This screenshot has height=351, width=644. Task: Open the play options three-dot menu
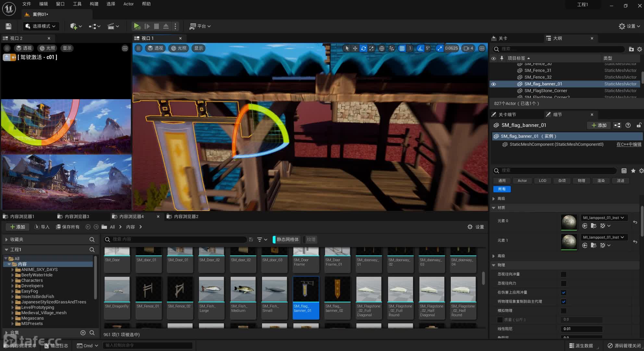(175, 26)
